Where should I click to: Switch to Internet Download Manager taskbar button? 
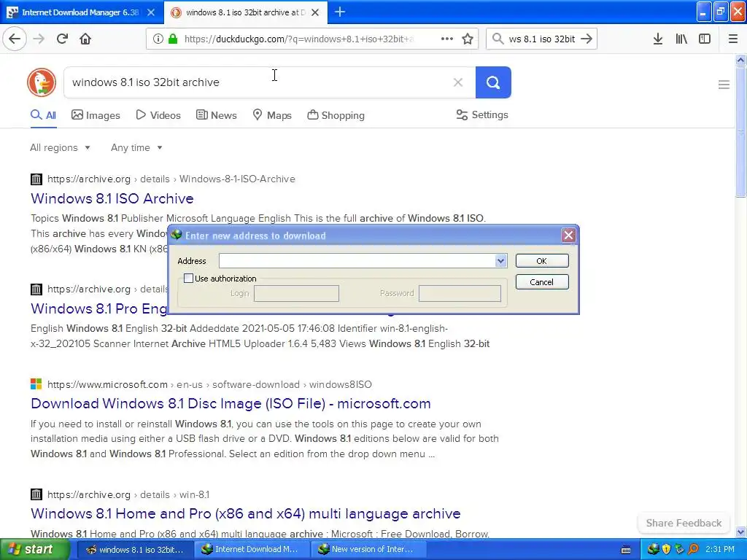pyautogui.click(x=252, y=549)
